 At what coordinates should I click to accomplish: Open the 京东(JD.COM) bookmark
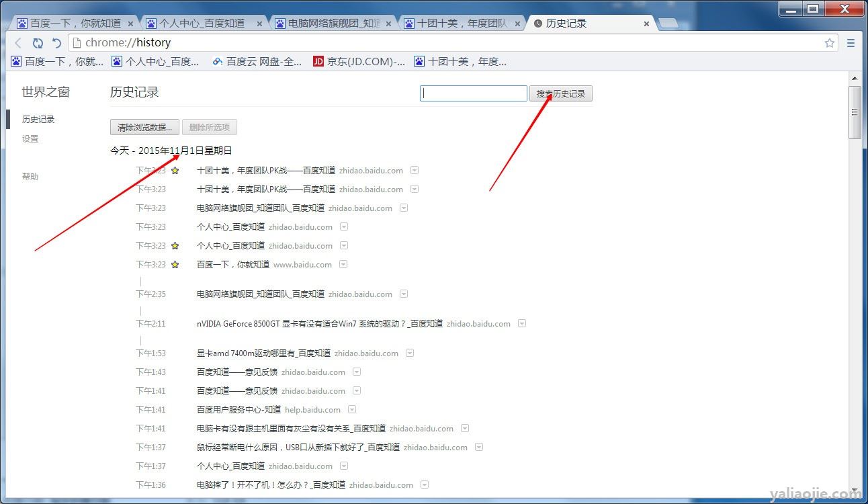(x=359, y=61)
